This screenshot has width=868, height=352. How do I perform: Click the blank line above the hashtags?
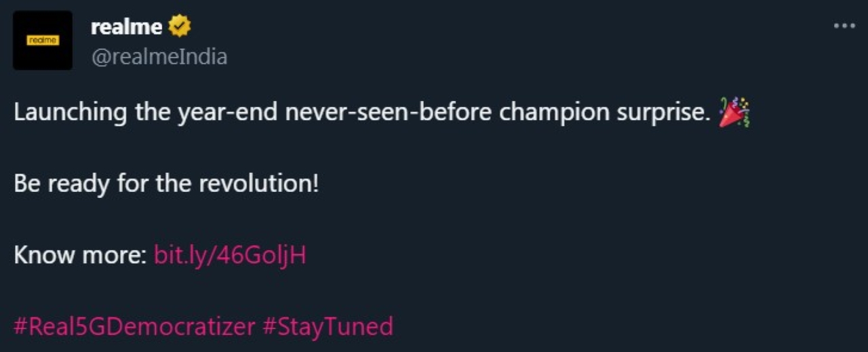pos(203,291)
